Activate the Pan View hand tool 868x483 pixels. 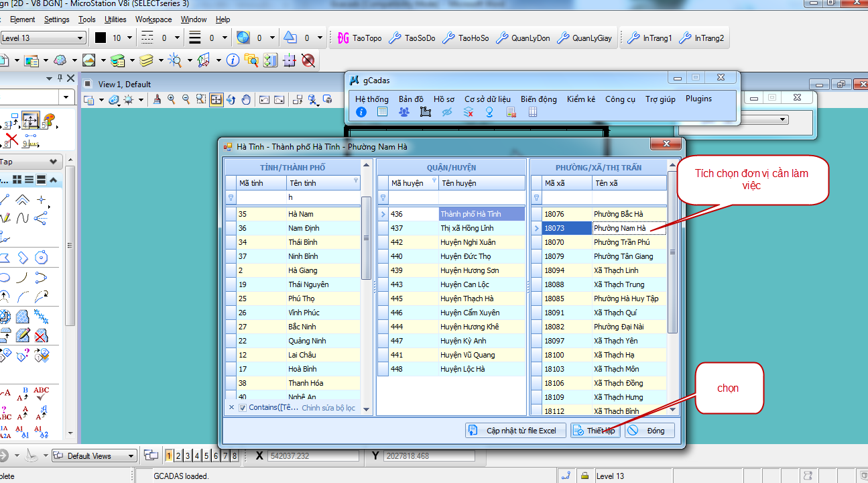(x=246, y=100)
